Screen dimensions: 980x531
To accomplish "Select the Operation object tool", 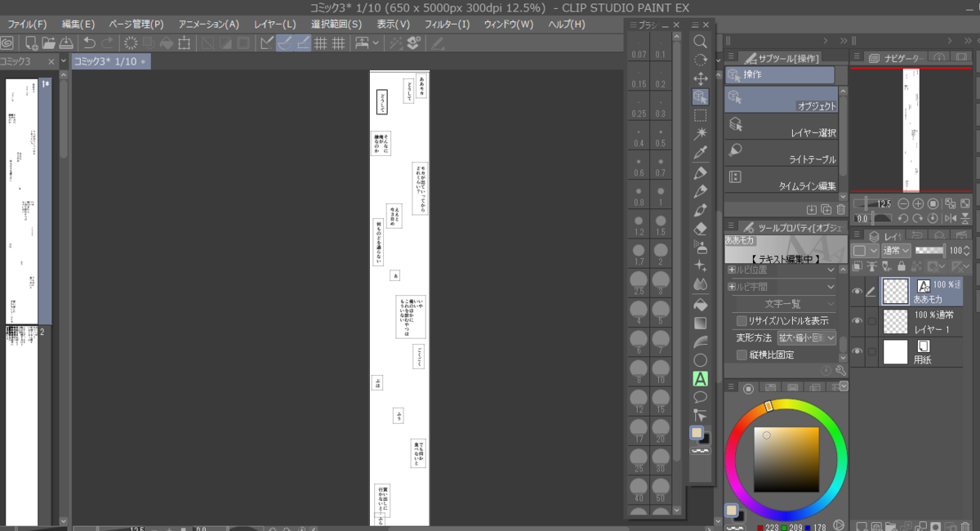I will (x=700, y=97).
